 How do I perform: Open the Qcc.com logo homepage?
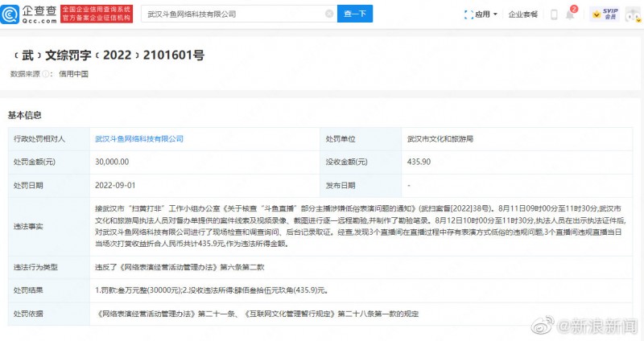click(29, 14)
